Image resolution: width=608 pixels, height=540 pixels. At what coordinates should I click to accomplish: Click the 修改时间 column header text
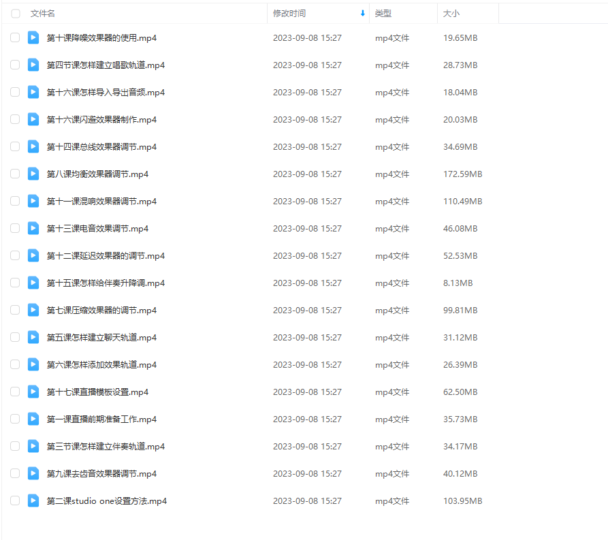[x=289, y=14]
